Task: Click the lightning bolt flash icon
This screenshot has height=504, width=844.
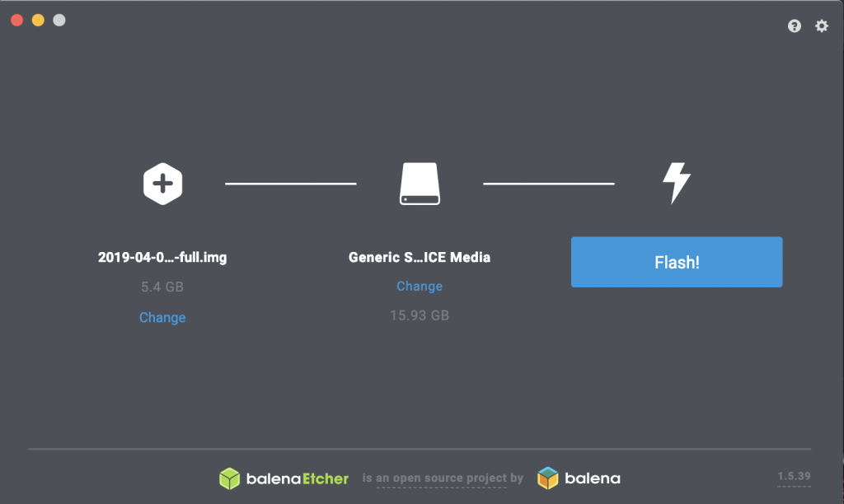Action: click(x=677, y=183)
